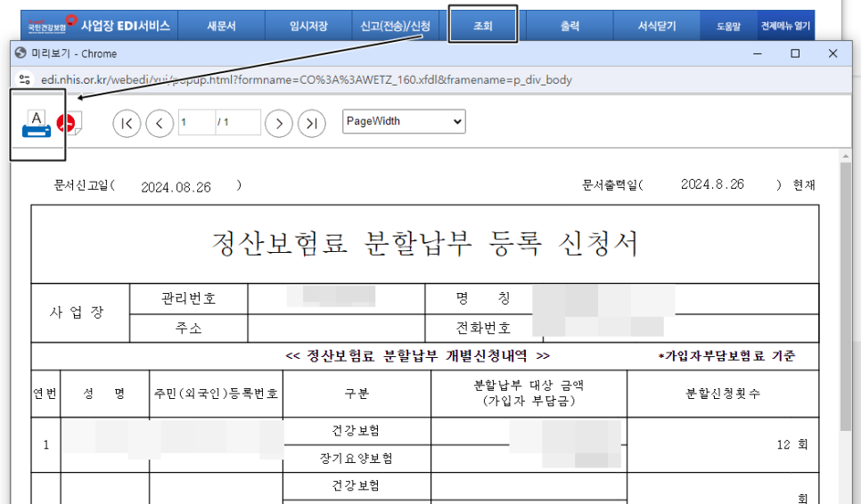
Task: Click row 1 건강보험 cell
Action: pos(357,431)
